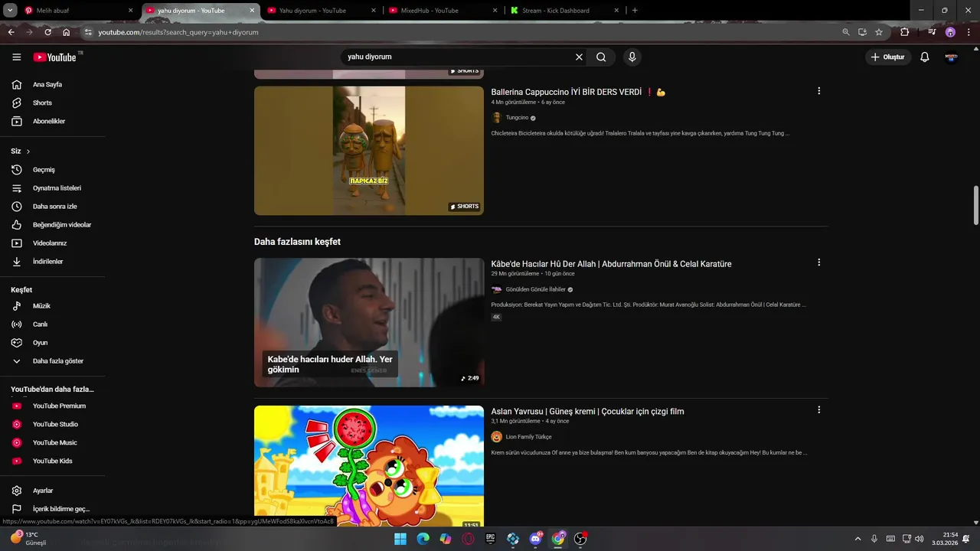Click the Oluştur create button

coord(888,57)
